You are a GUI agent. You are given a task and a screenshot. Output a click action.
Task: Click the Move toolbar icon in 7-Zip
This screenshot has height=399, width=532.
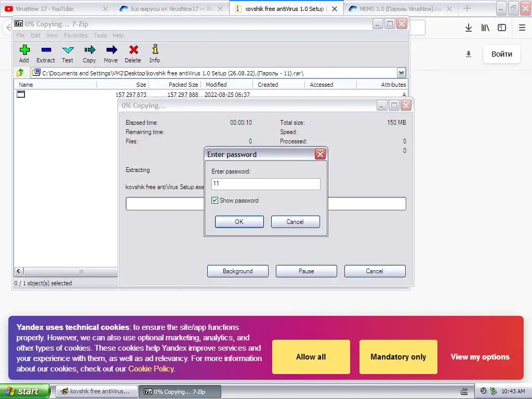[111, 54]
